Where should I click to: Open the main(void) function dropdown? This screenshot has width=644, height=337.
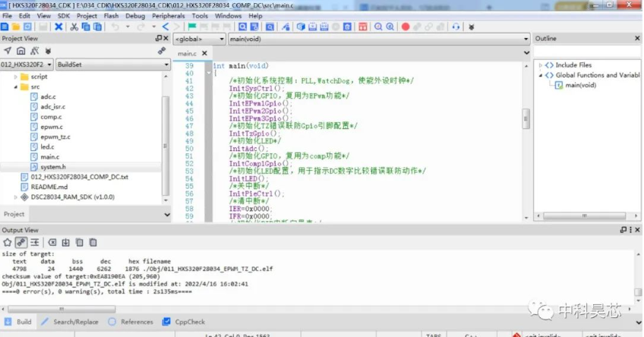point(379,39)
